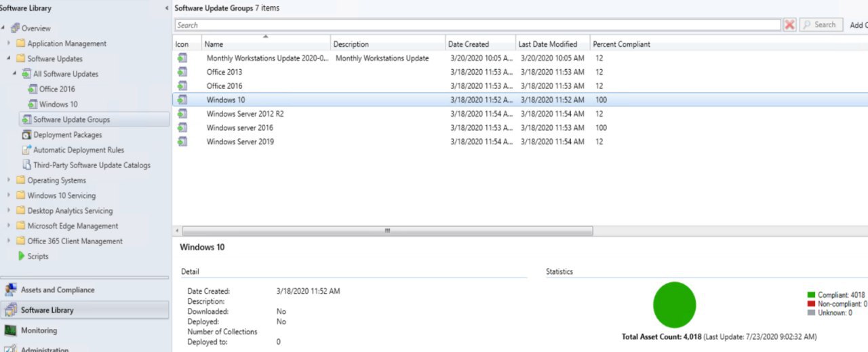868x352 pixels.
Task: Click the Desktop Analytics Servicing folder icon
Action: (20, 210)
